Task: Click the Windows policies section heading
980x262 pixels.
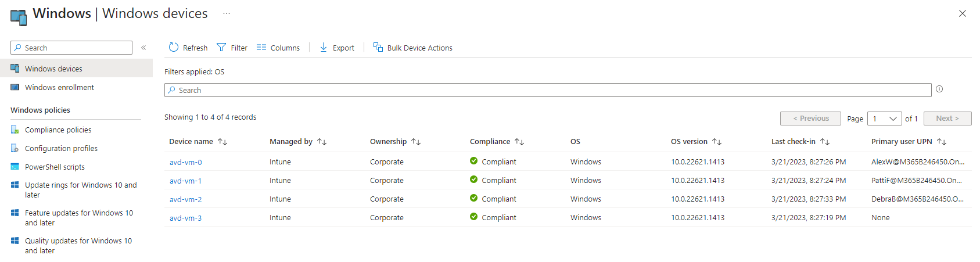Action: [40, 110]
